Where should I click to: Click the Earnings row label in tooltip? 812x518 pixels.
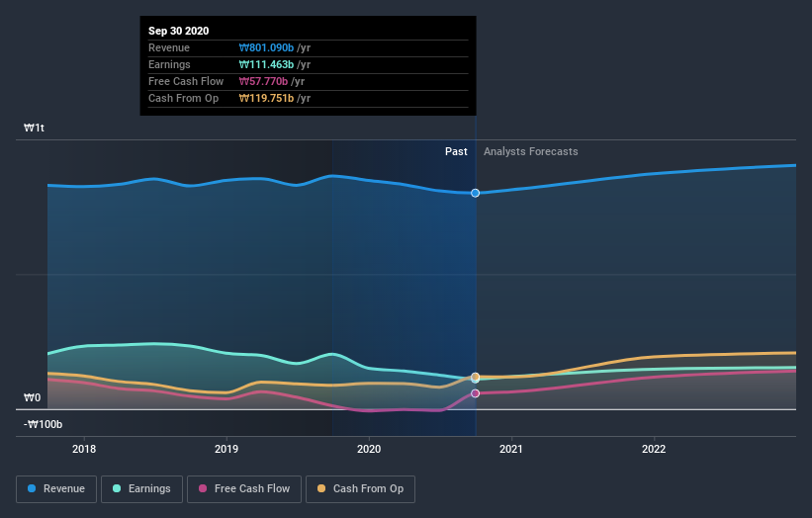click(169, 64)
